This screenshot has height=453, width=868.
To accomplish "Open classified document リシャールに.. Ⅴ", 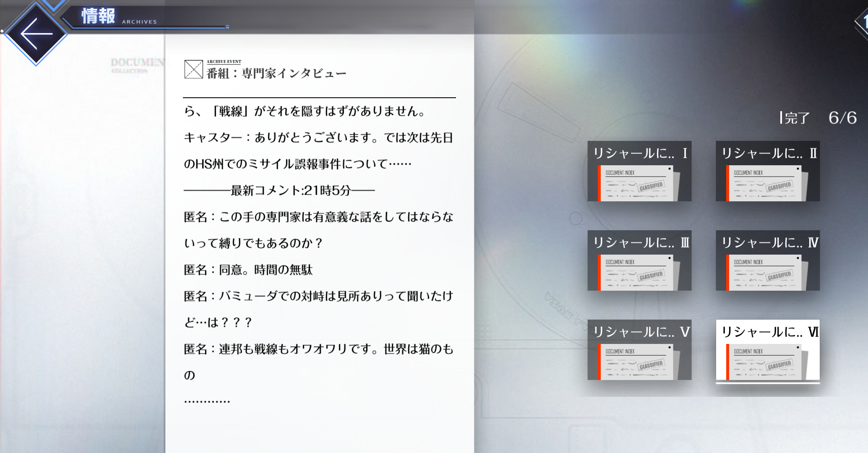I will [639, 350].
